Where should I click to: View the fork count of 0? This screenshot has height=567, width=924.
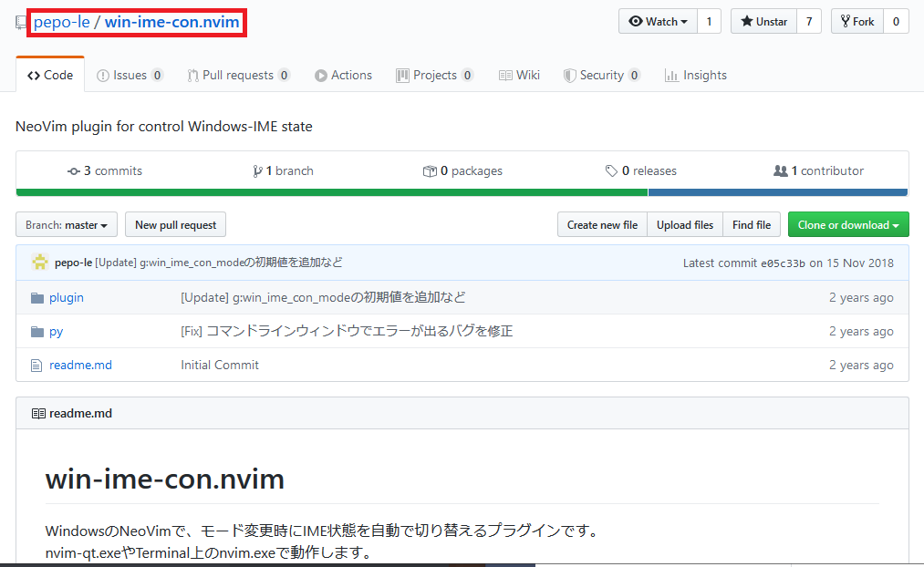[896, 22]
